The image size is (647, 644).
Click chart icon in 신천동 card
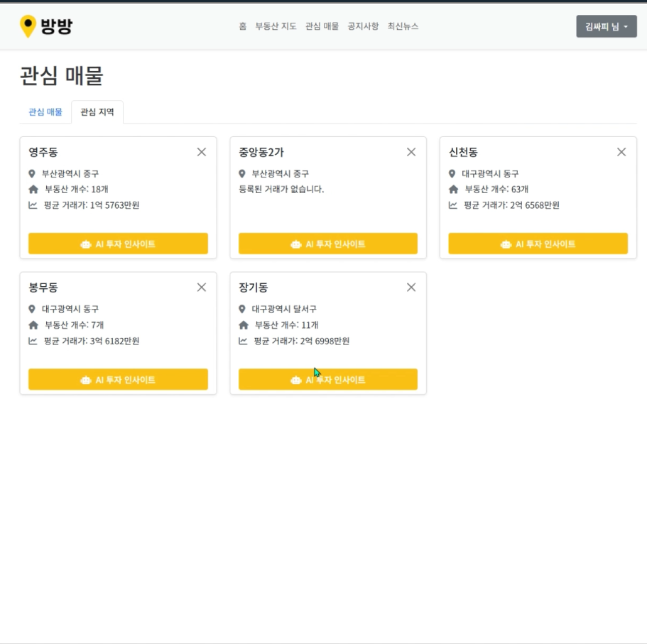coord(453,205)
